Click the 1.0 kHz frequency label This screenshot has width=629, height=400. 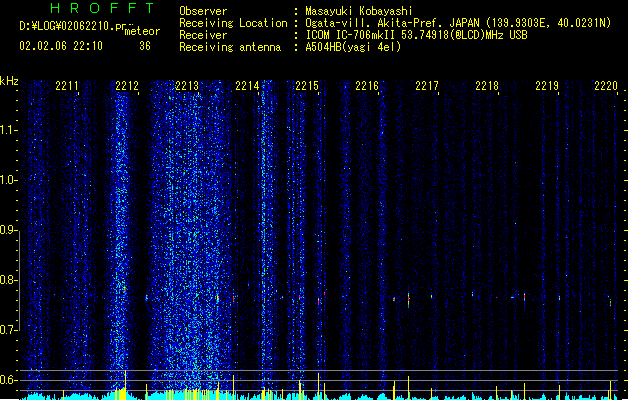[x=8, y=180]
